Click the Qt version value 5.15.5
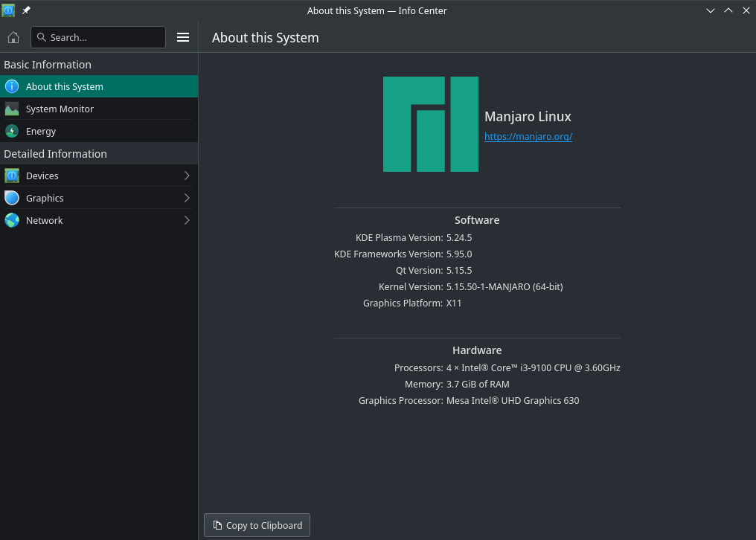This screenshot has width=756, height=540. [459, 271]
